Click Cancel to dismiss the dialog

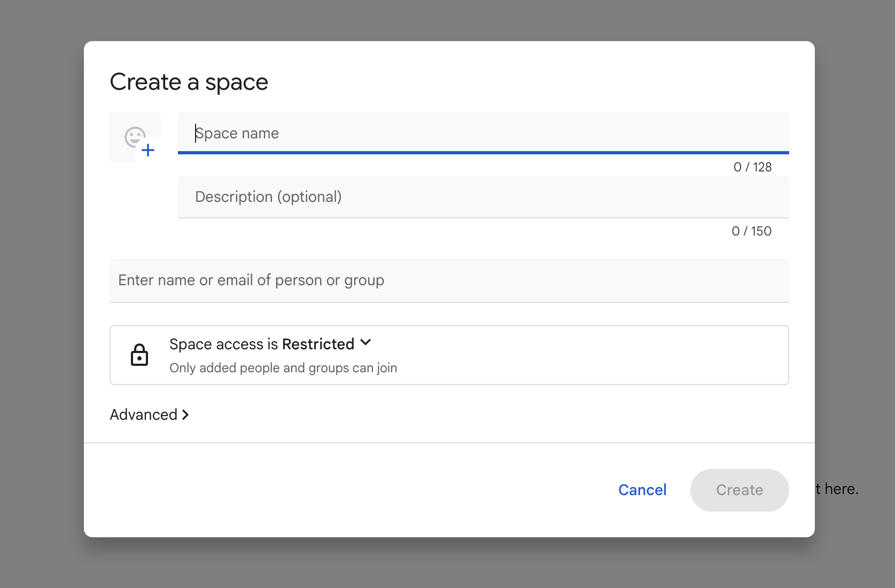point(642,490)
